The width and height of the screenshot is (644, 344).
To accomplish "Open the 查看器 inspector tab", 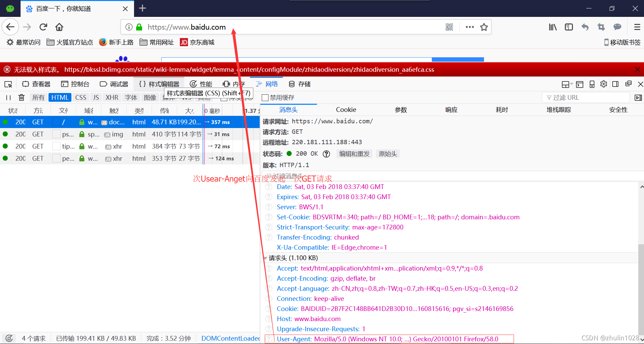I will (36, 84).
